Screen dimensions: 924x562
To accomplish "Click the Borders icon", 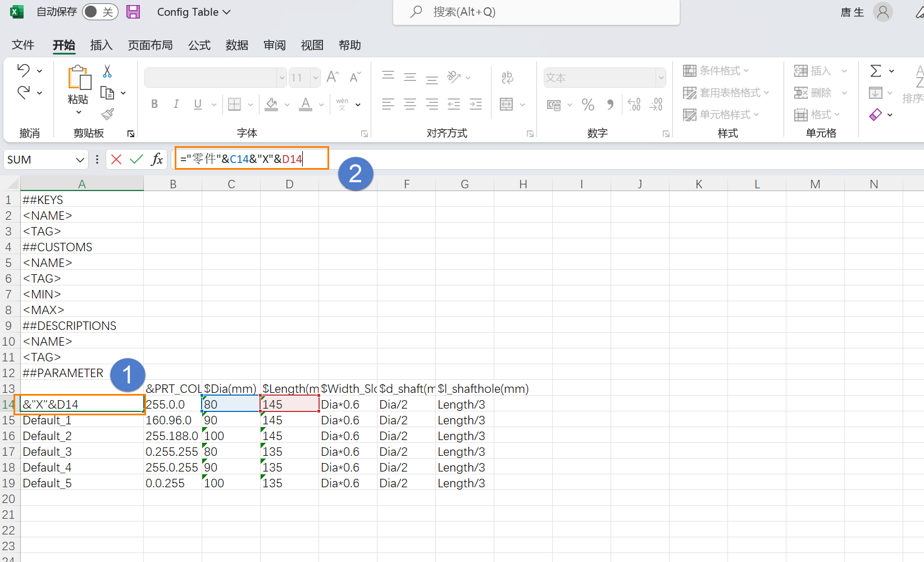I will [234, 104].
